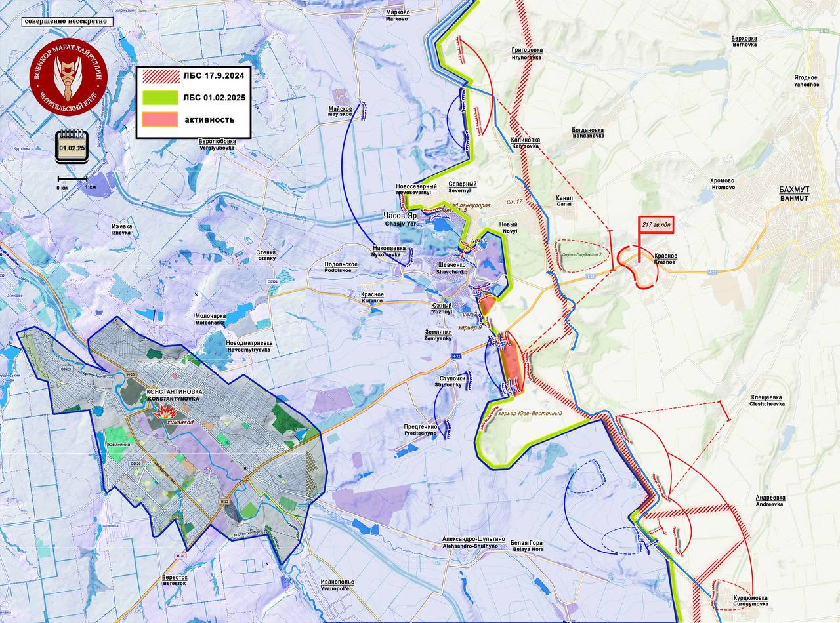The width and height of the screenshot is (840, 623).
Task: Click the red Marat Khairullin club logo
Action: pyautogui.click(x=68, y=77)
